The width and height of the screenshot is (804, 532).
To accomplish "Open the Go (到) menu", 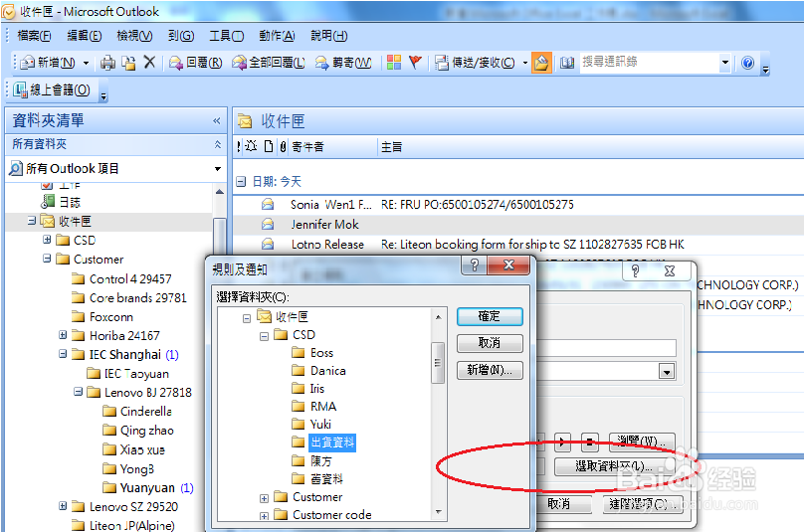I will pos(181,36).
